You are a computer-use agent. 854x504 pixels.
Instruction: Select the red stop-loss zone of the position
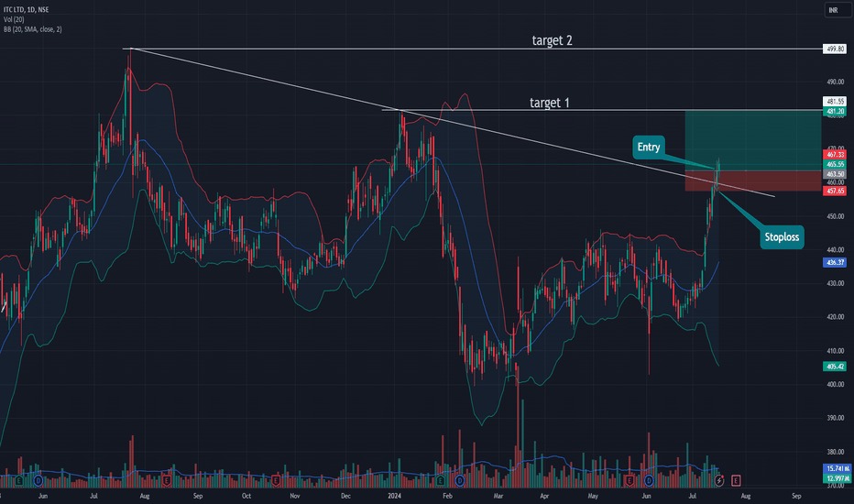point(751,181)
